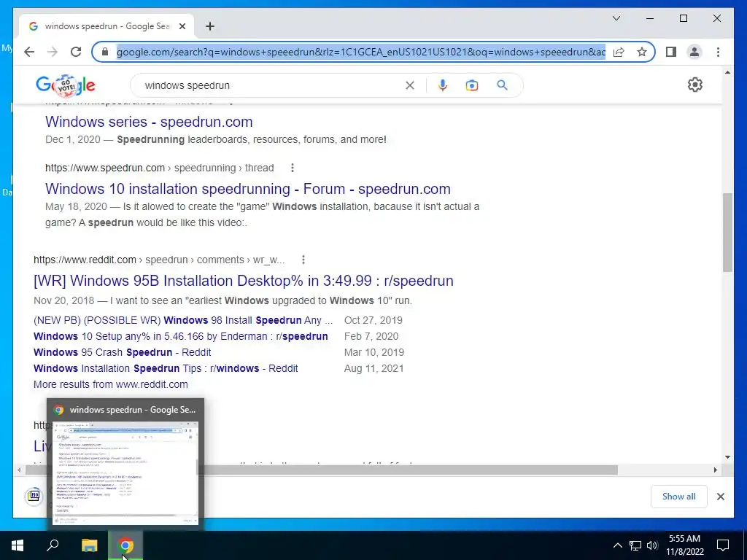Open the Windows 98 Install Speedrun link
The height and width of the screenshot is (560, 747).
183,320
